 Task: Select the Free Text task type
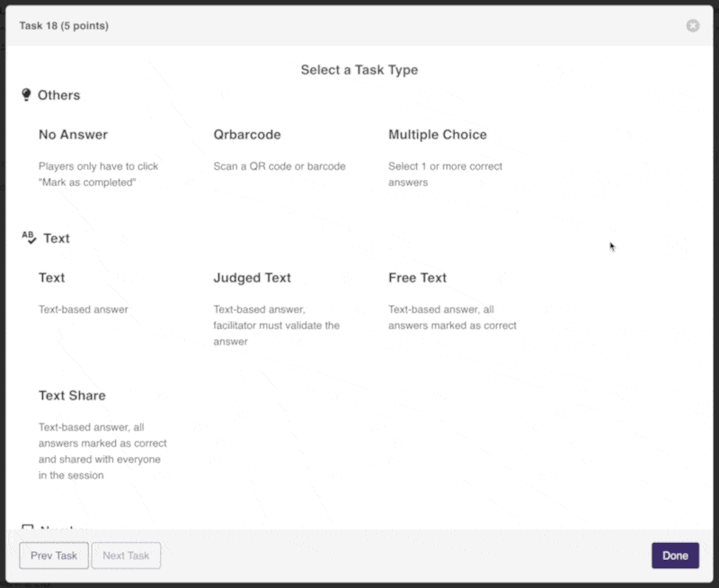(418, 278)
